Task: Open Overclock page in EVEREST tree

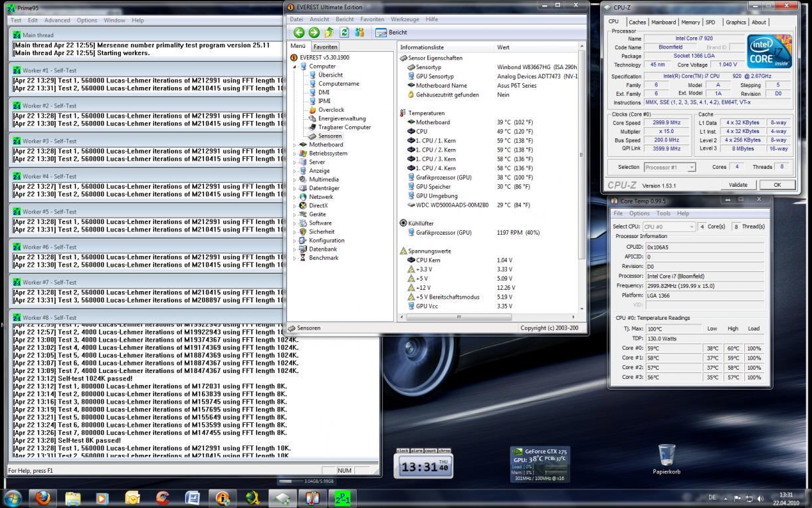Action: [331, 110]
